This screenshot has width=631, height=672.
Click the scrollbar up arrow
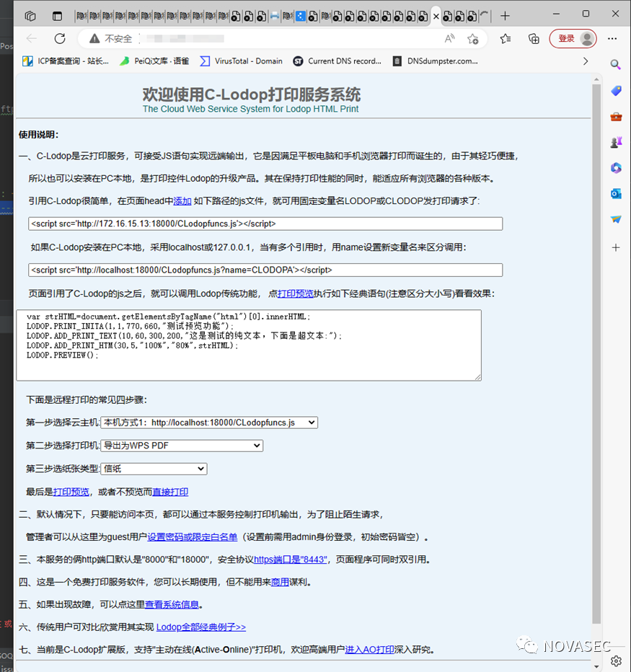tap(596, 80)
